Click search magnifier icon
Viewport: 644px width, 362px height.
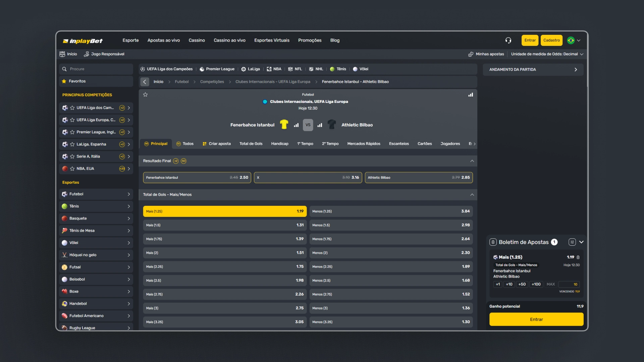(64, 69)
